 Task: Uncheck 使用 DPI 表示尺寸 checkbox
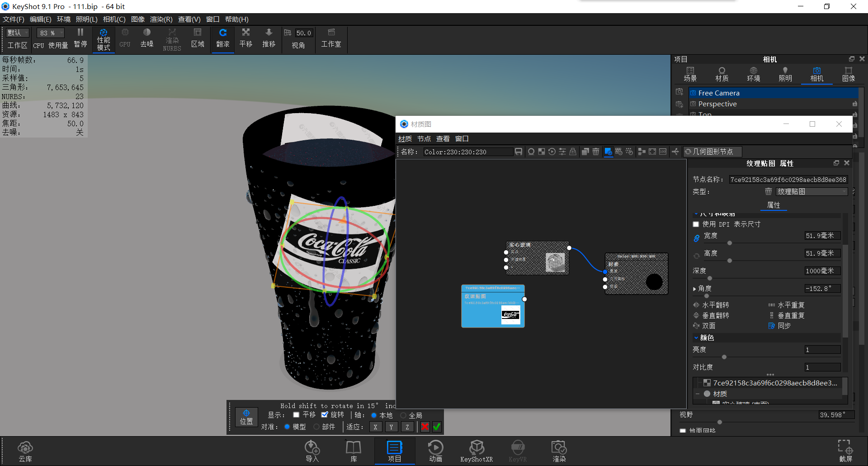696,224
